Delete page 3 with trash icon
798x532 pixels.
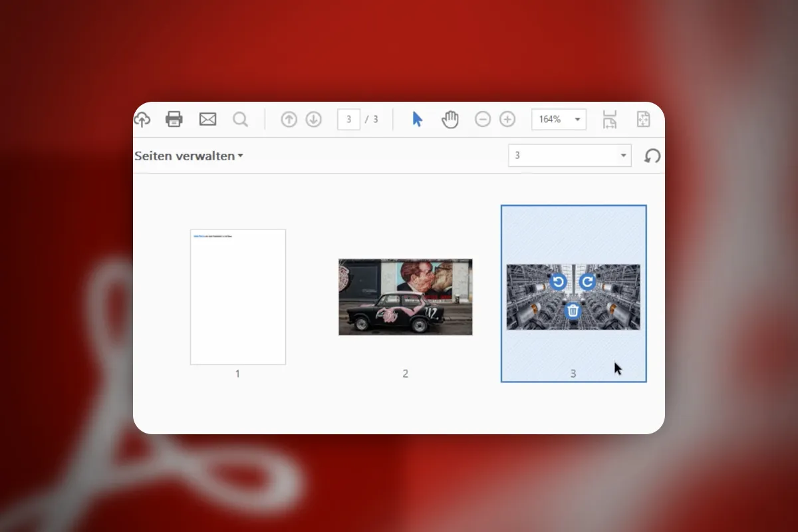point(573,310)
